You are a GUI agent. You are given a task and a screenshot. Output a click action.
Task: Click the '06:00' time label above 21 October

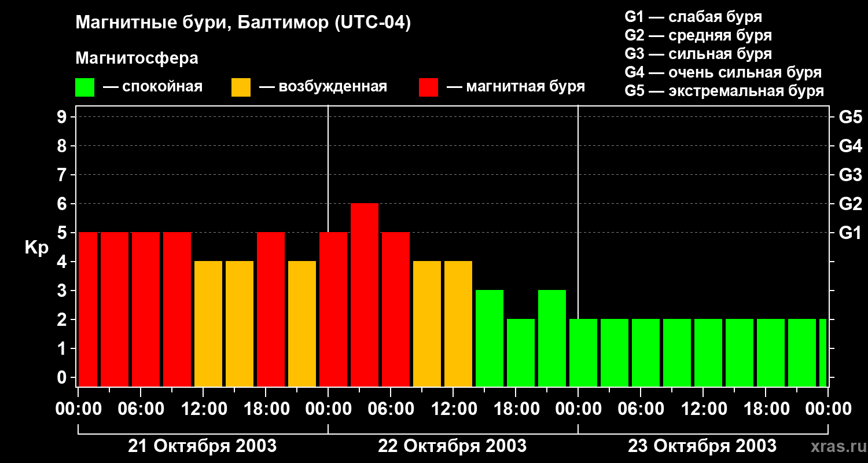141,409
